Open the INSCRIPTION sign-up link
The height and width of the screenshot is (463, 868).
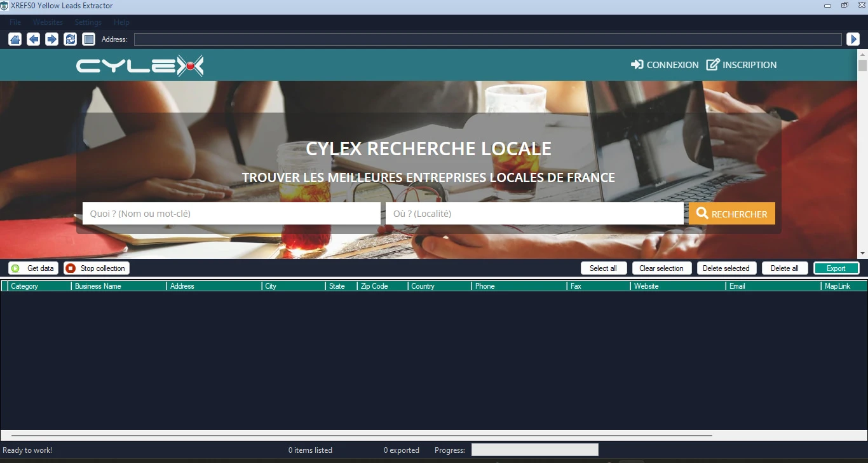(x=742, y=65)
